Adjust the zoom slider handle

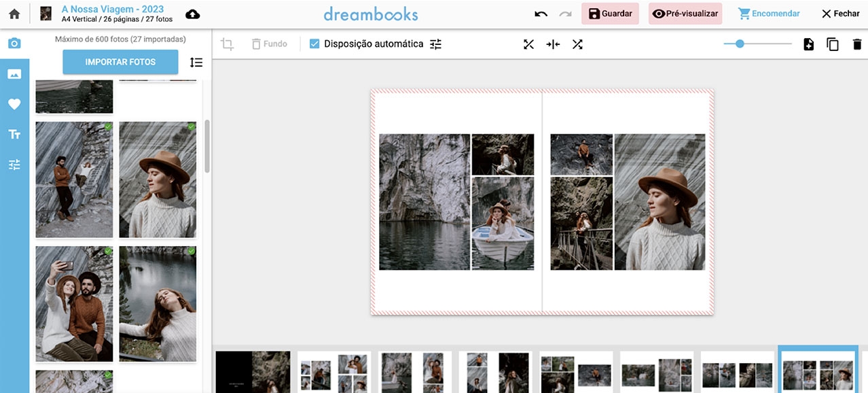pos(740,44)
